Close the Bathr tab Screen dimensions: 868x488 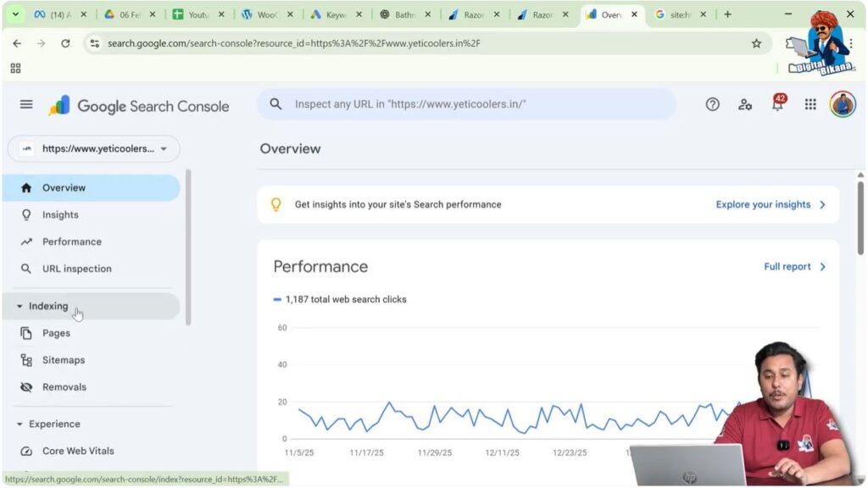428,14
